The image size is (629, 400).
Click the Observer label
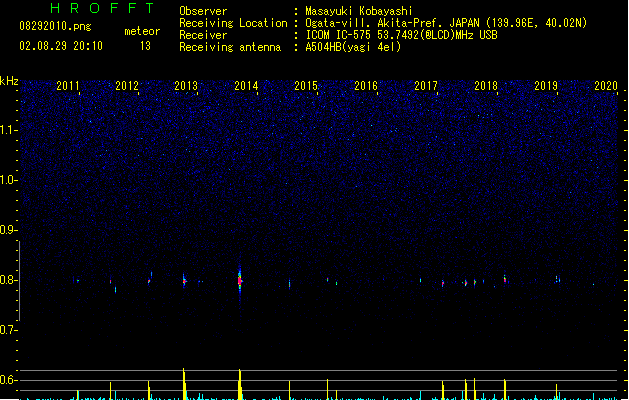pos(203,11)
